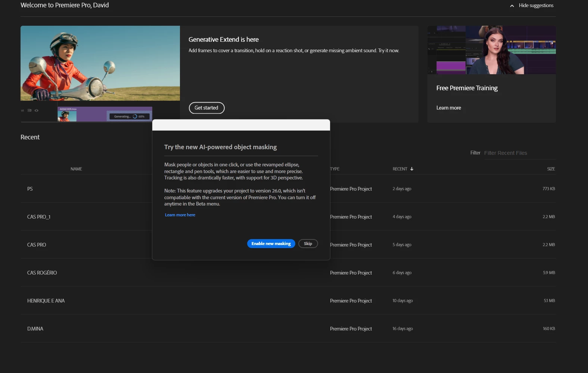Click Welcome to Premiere Pro, David heading

(65, 5)
